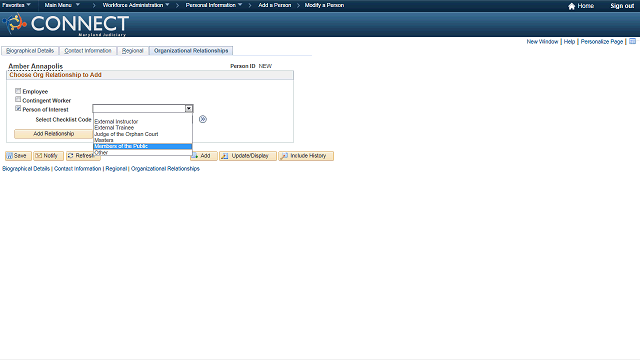Viewport: 640px width, 360px height.
Task: Open the Favorites dropdown menu
Action: (16, 5)
